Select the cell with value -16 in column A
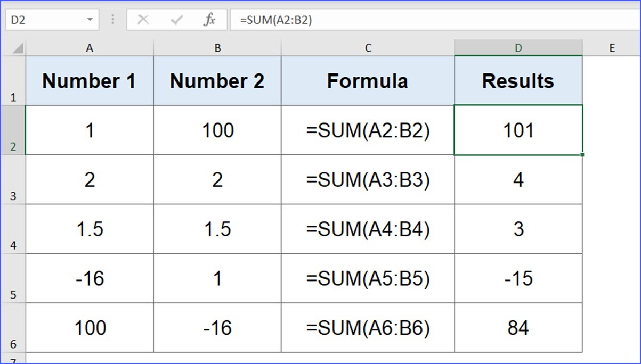The height and width of the screenshot is (364, 641). click(90, 278)
